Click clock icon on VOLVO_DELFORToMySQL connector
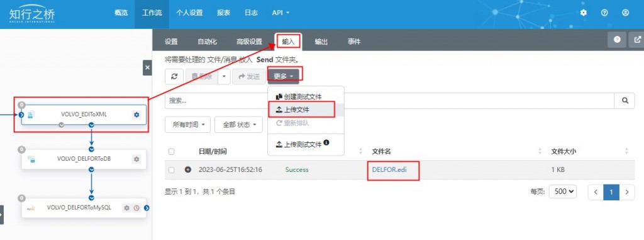 (x=136, y=208)
